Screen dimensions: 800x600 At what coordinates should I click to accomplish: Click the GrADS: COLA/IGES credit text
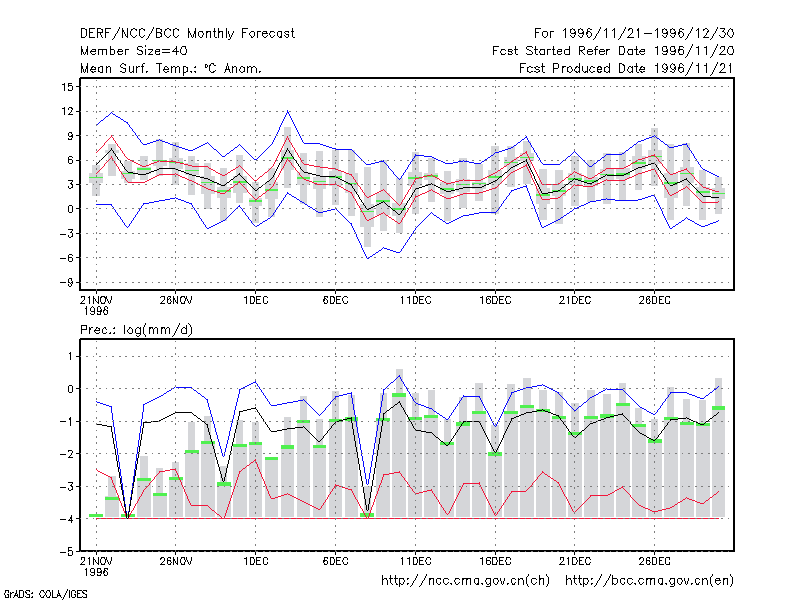click(x=45, y=594)
